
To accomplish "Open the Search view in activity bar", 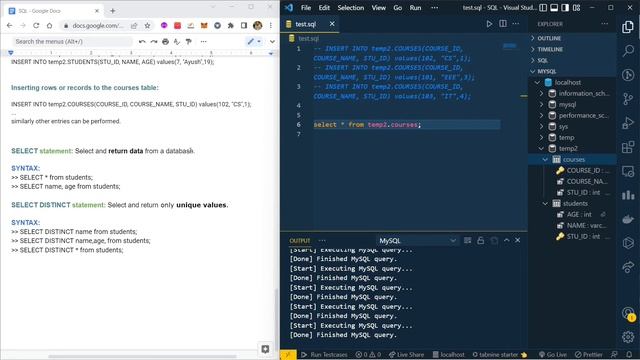I will click(x=628, y=51).
